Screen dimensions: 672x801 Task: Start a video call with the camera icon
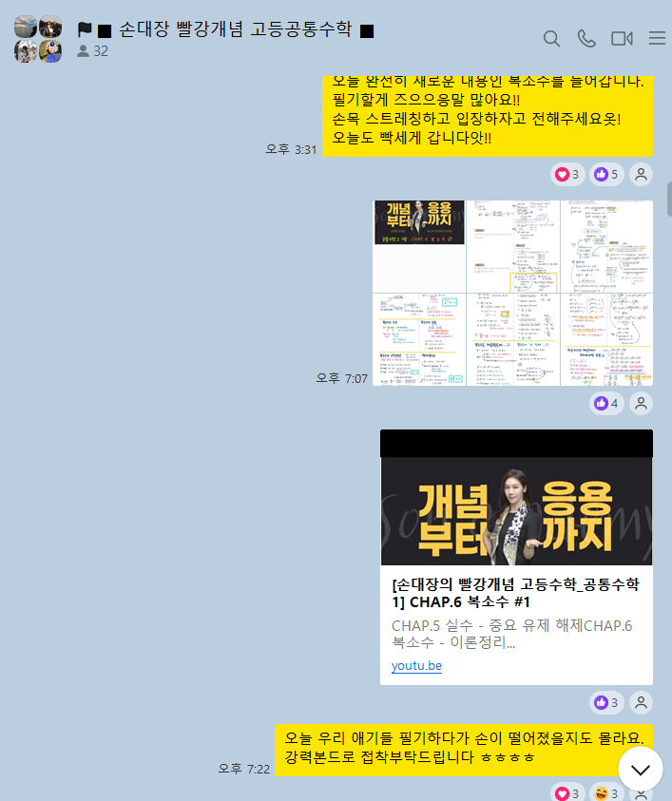click(x=622, y=38)
